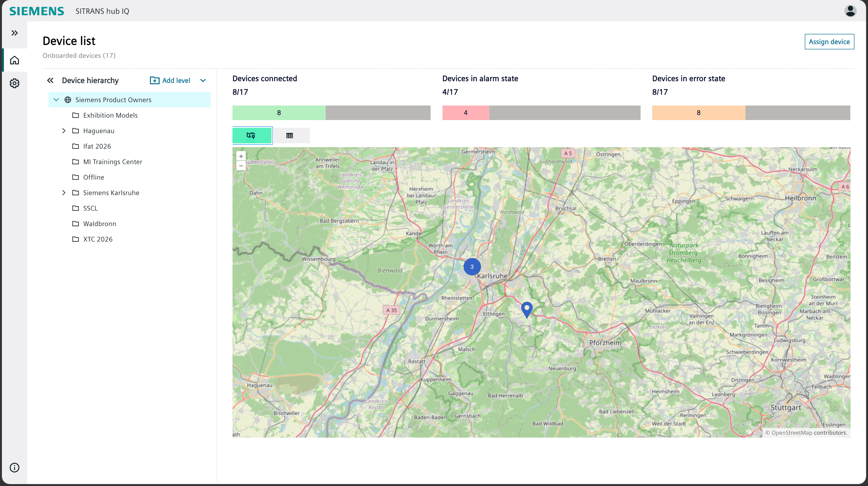Click the pink alarm state bar
868x486 pixels.
pos(466,113)
